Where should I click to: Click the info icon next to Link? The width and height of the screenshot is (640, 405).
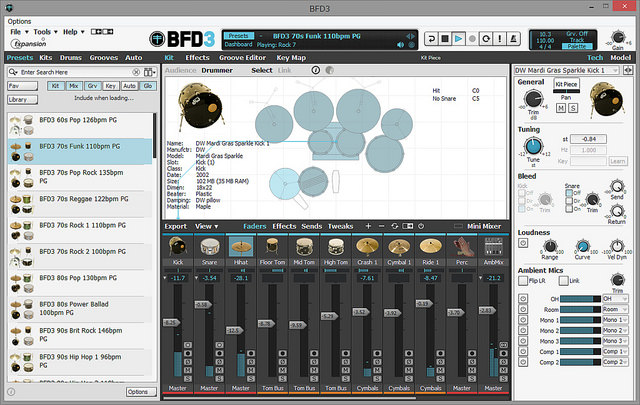316,70
